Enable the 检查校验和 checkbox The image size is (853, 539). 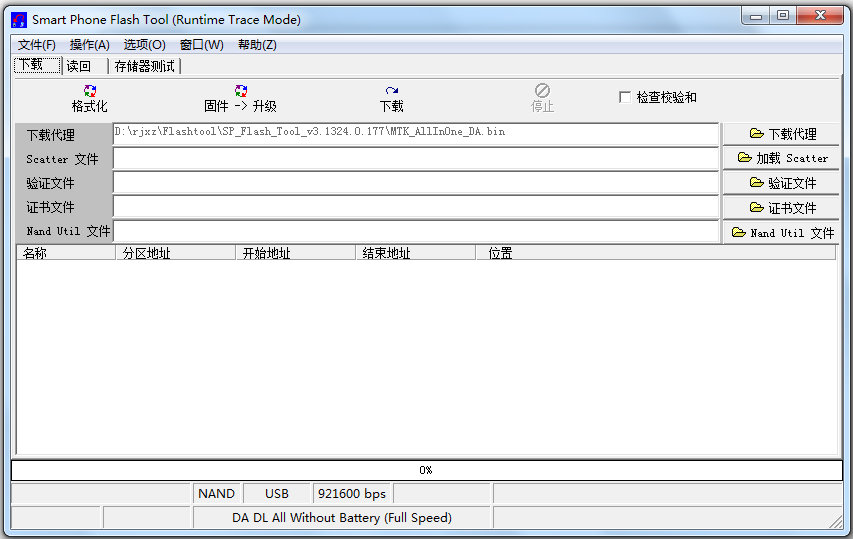click(x=625, y=97)
